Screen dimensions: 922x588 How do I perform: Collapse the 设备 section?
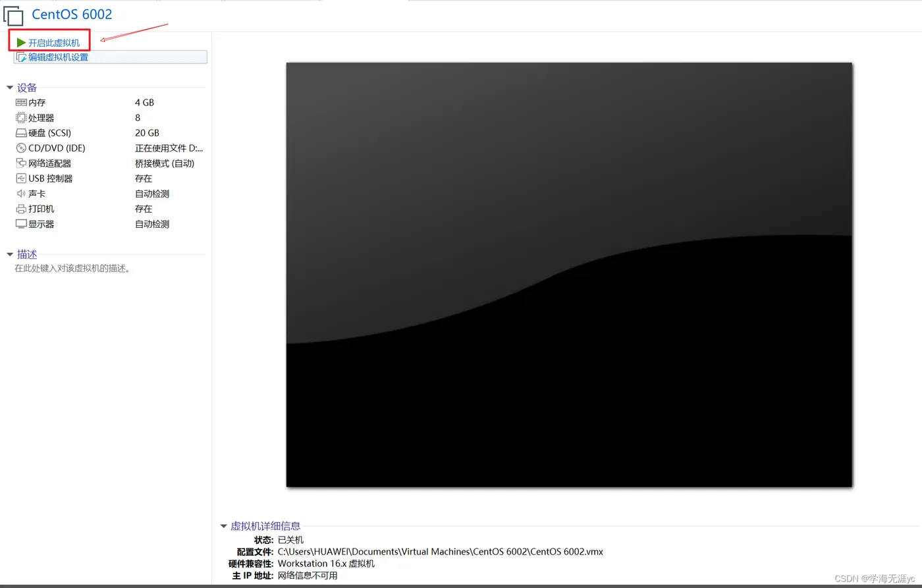pyautogui.click(x=10, y=88)
